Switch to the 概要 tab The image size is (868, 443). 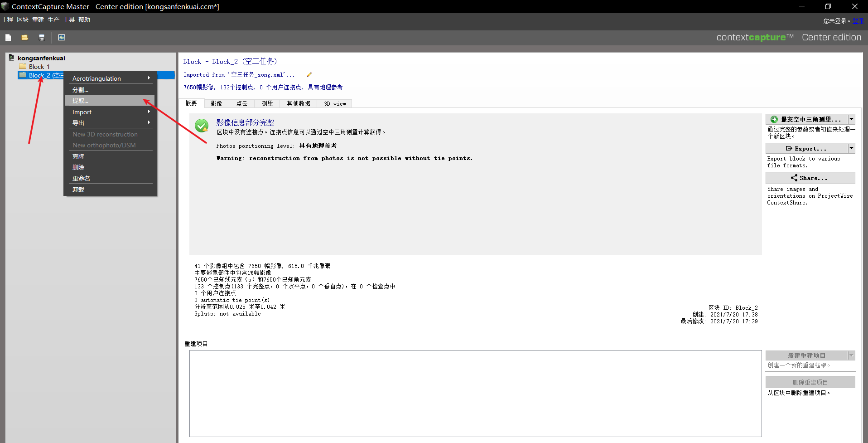[191, 103]
